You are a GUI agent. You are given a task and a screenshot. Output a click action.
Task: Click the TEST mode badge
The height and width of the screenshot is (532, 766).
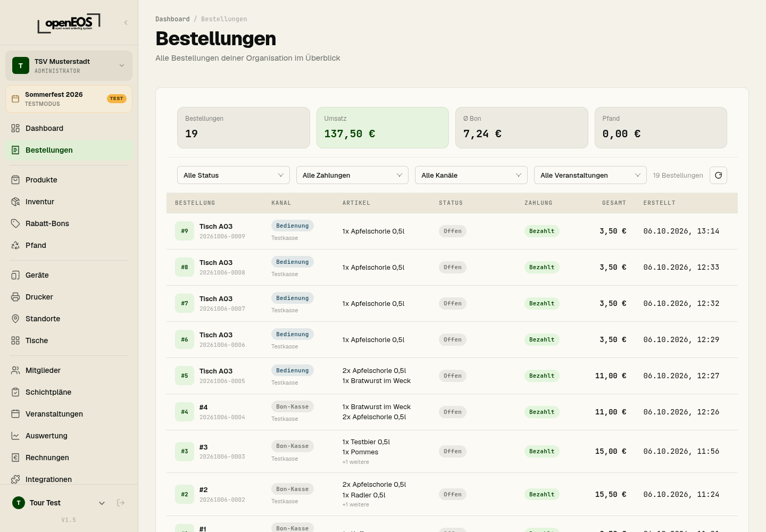pos(116,98)
